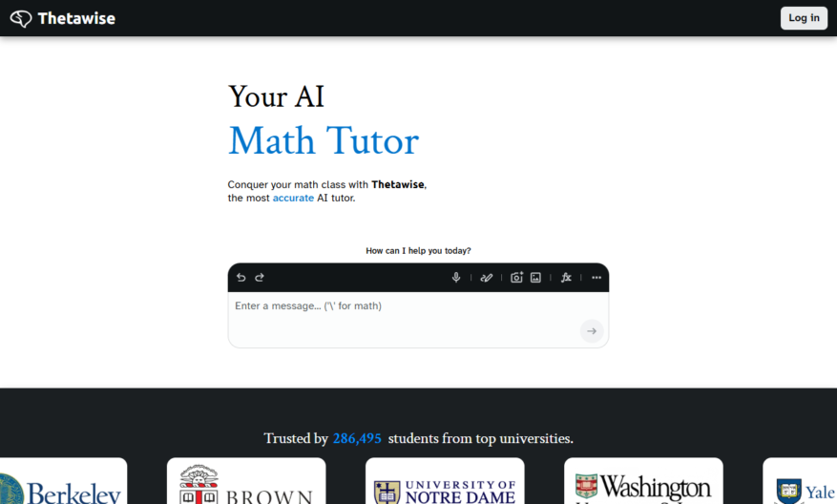Open the handwriting draw tool
Image resolution: width=837 pixels, height=504 pixels.
(487, 278)
